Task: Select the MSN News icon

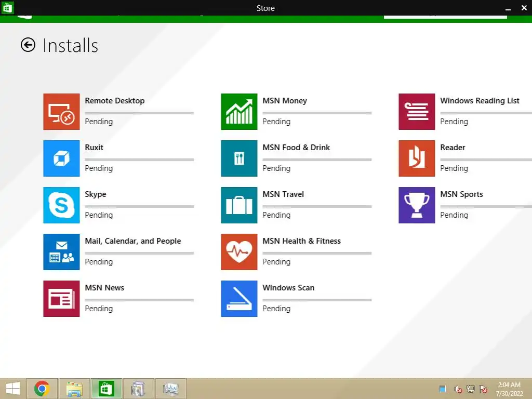Action: [61, 299]
